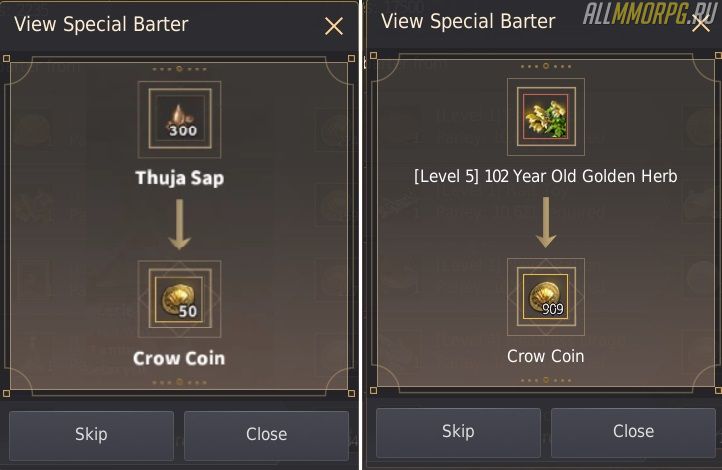The height and width of the screenshot is (470, 722).
Task: Skip the Golden Herb barter animation
Action: pos(458,431)
